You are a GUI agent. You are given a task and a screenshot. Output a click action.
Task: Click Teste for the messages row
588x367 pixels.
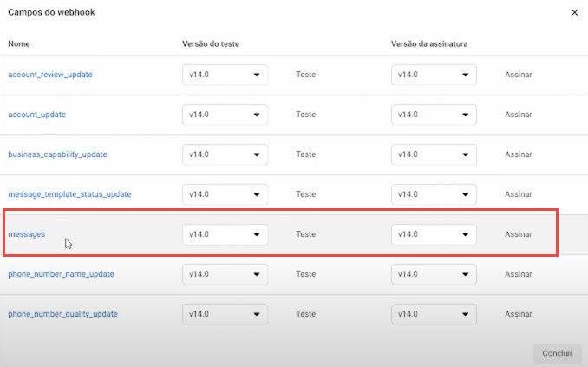(x=305, y=234)
